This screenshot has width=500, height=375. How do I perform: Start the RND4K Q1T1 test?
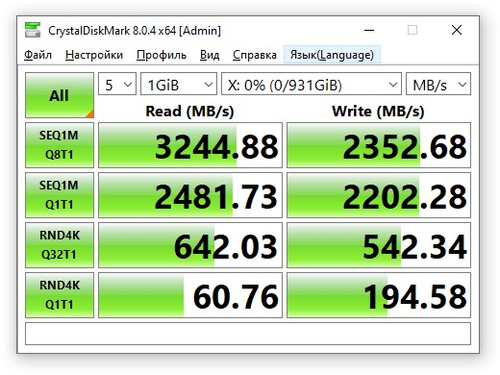[59, 295]
